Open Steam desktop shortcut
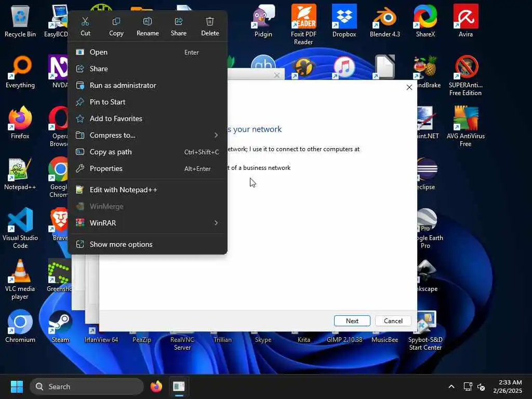The height and width of the screenshot is (399, 532). pyautogui.click(x=60, y=326)
